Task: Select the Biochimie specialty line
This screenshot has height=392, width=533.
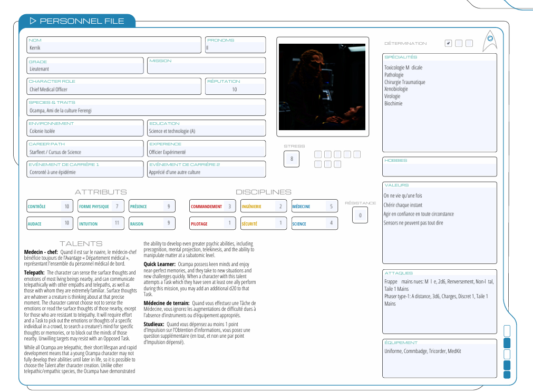Action: (x=393, y=103)
